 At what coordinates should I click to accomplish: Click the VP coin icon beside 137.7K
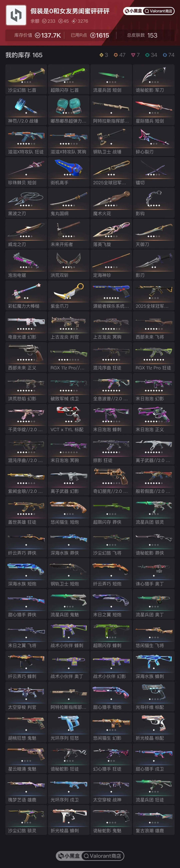[x=37, y=35]
